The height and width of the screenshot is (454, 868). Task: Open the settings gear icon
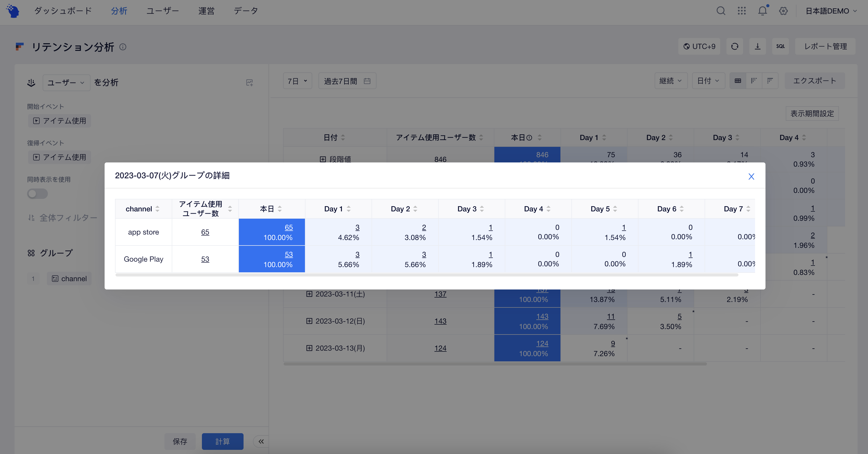[783, 11]
